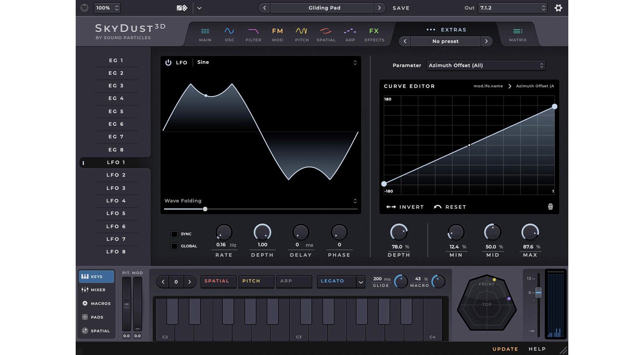Click the Invert curve button
This screenshot has width=644, height=355.
coord(405,207)
